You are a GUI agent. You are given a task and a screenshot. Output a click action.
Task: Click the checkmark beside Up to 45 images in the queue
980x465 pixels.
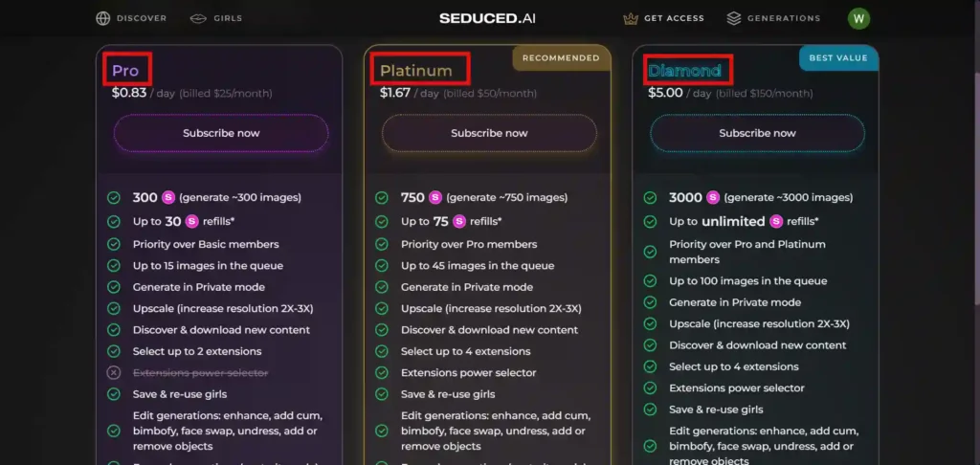(x=382, y=266)
